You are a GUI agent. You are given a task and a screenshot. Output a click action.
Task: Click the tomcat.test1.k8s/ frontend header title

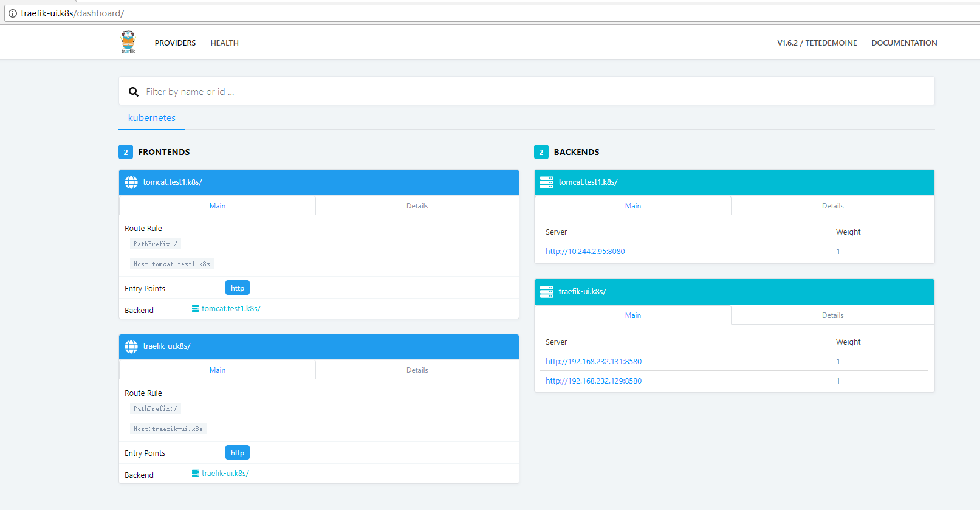coord(173,182)
